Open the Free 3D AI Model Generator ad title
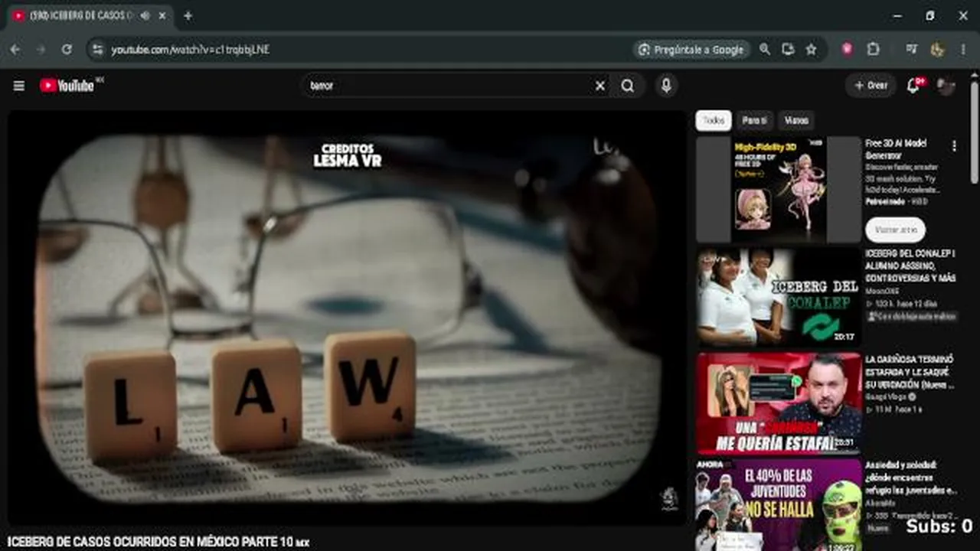The image size is (980, 551). pyautogui.click(x=897, y=149)
